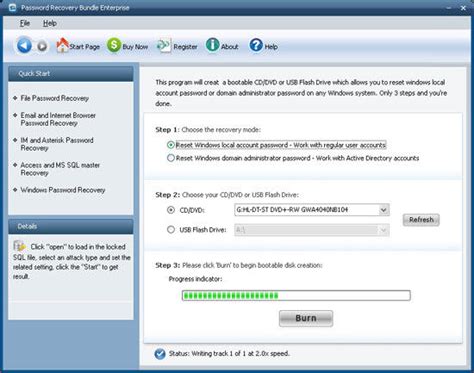Screen dimensions: 474x373
Task: Close the Password Recovery Bundle window
Action: [x=463, y=8]
